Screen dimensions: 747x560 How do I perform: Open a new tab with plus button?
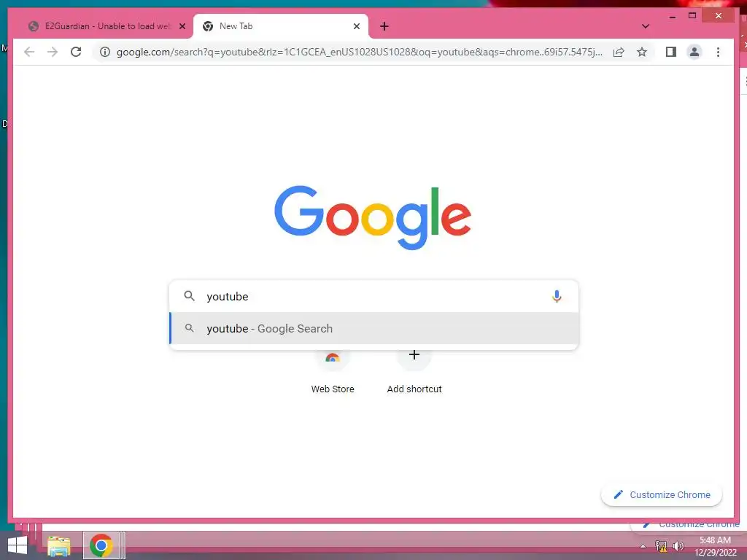[x=384, y=26]
